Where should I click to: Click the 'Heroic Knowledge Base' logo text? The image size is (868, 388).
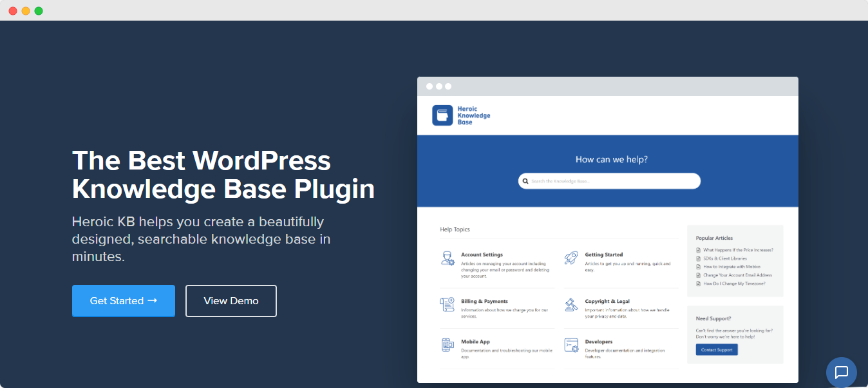(473, 115)
